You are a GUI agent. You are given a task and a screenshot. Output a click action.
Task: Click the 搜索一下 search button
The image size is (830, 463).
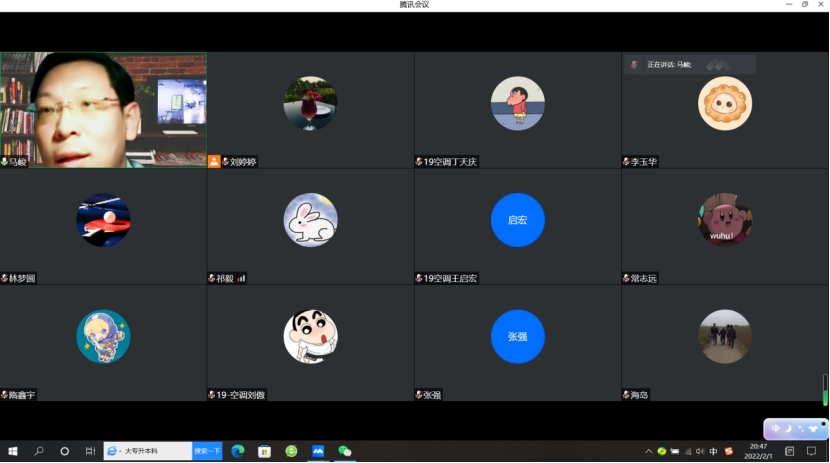[x=207, y=451]
